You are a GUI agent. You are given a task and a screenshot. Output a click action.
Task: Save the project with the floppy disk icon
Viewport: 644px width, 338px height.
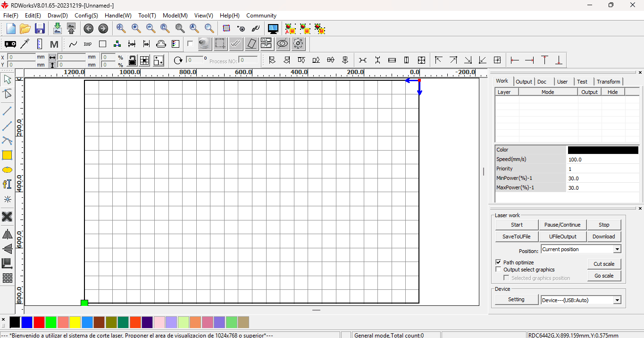pyautogui.click(x=40, y=29)
